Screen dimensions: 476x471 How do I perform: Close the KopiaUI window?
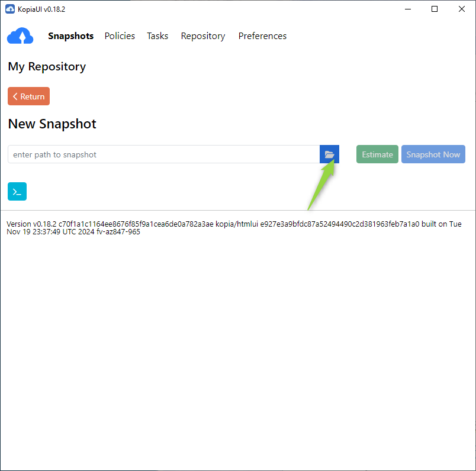coord(462,9)
